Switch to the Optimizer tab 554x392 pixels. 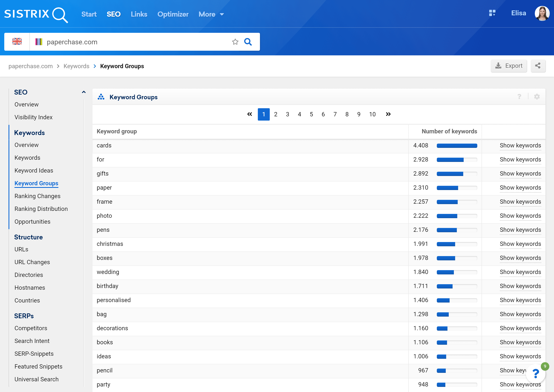(173, 14)
